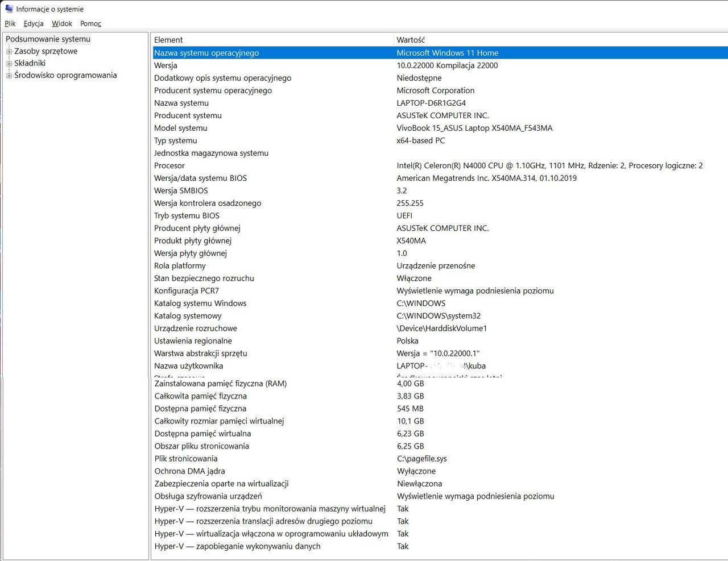This screenshot has width=728, height=561.
Task: Select the Całkowity rozmiar pamięci wirtualnej row
Action: [x=440, y=421]
